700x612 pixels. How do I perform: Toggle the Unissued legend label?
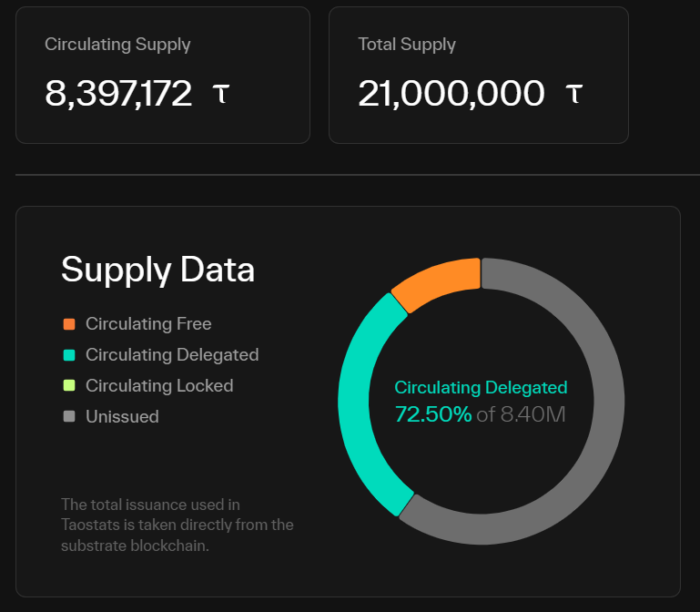(x=122, y=417)
